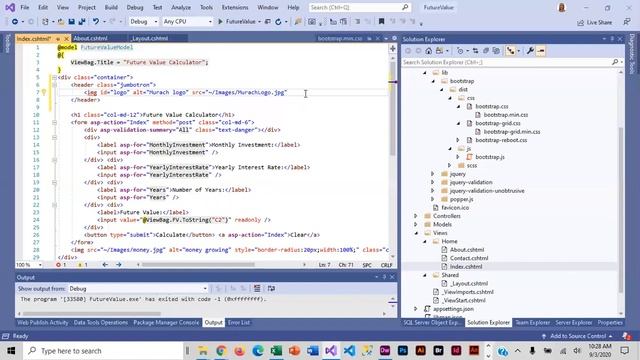Image resolution: width=640 pixels, height=360 pixels.
Task: Click the warning count indicator in editor
Action: click(83, 264)
